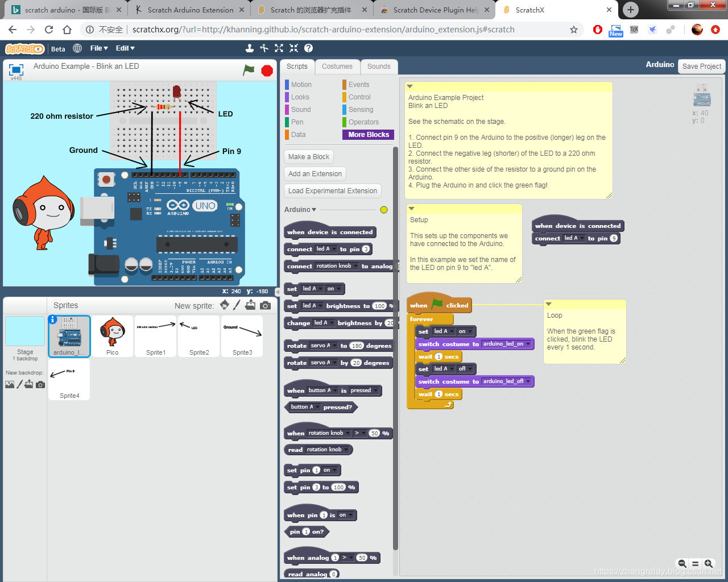Reload the browser page
The height and width of the screenshot is (582, 728).
coord(49,30)
